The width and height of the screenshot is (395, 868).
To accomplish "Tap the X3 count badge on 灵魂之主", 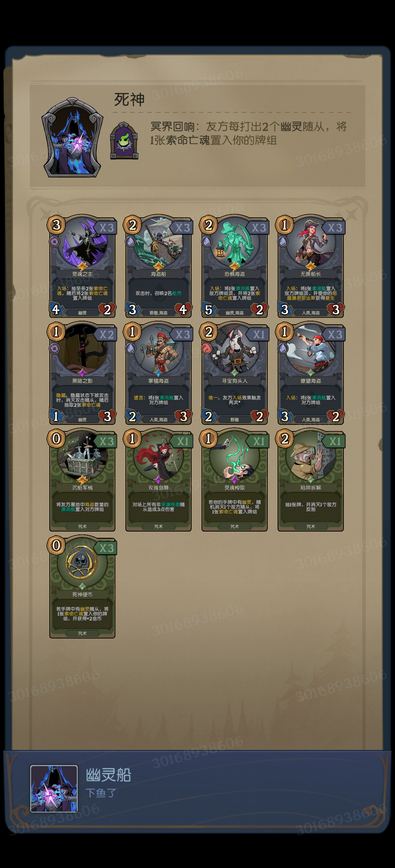I will click(x=106, y=228).
